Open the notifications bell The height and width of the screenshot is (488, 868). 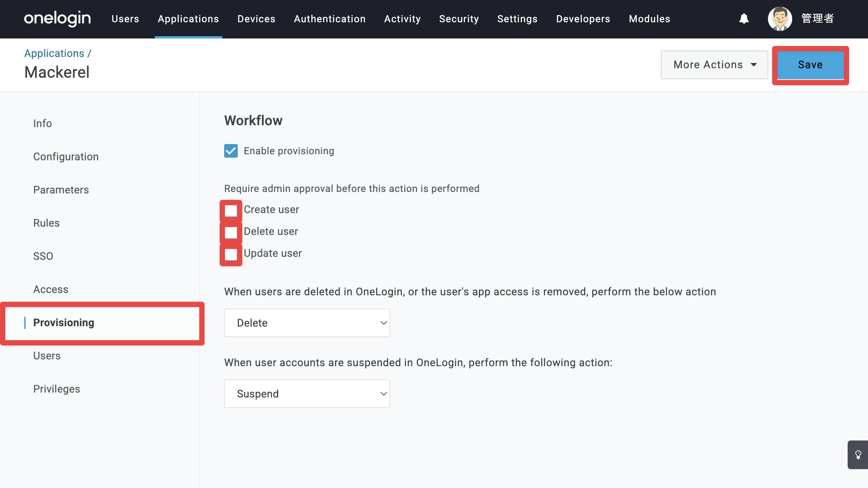[x=744, y=18]
